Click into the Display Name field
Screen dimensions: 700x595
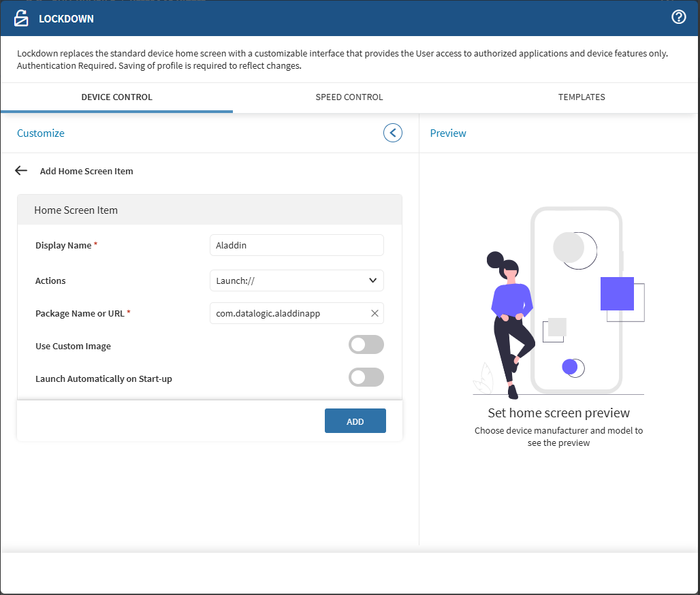296,245
